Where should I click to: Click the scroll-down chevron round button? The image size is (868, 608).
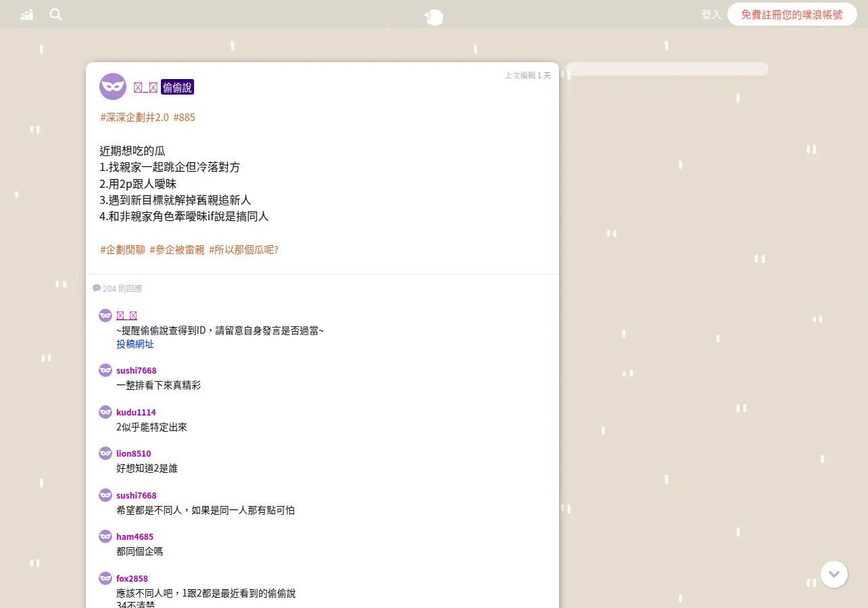(x=834, y=574)
